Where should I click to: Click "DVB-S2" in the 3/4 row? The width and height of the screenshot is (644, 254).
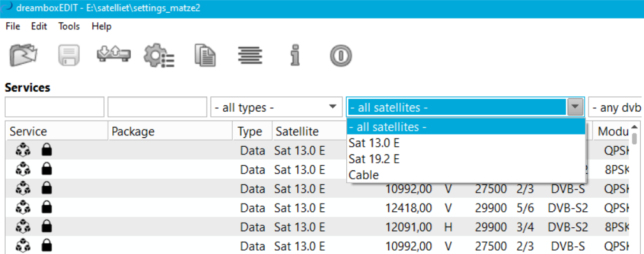[x=567, y=227]
